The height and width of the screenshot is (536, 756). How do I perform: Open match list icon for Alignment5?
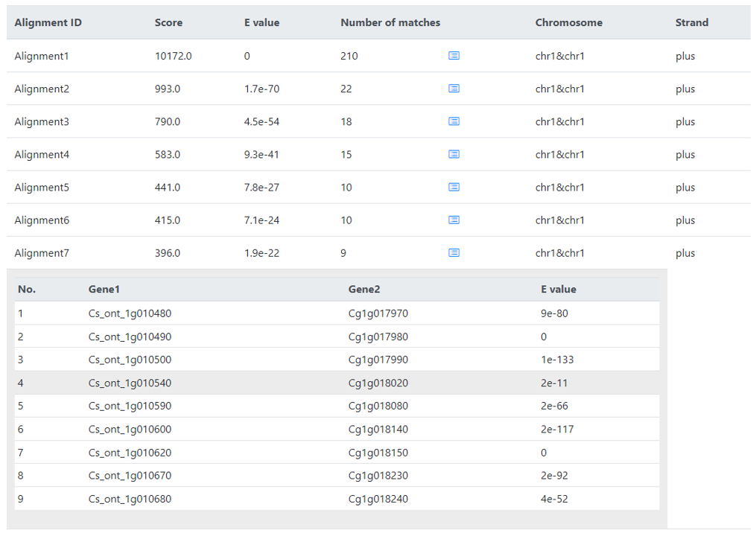(x=454, y=187)
